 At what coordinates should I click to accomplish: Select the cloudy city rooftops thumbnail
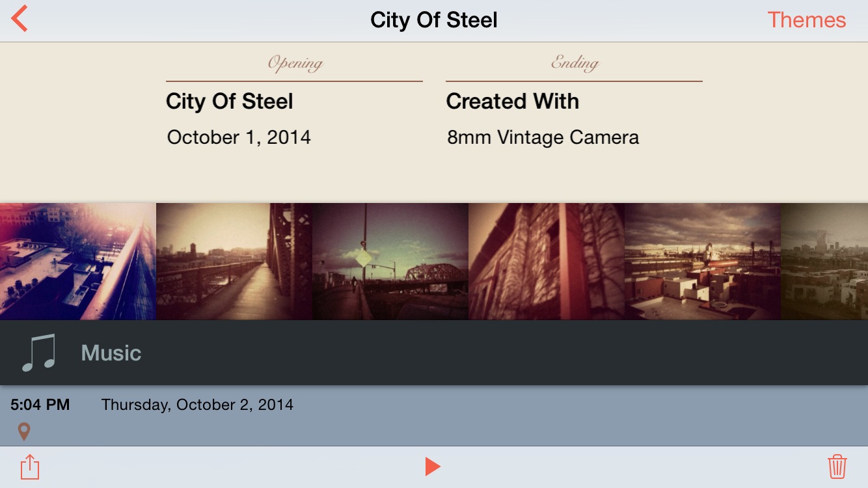pos(703,262)
